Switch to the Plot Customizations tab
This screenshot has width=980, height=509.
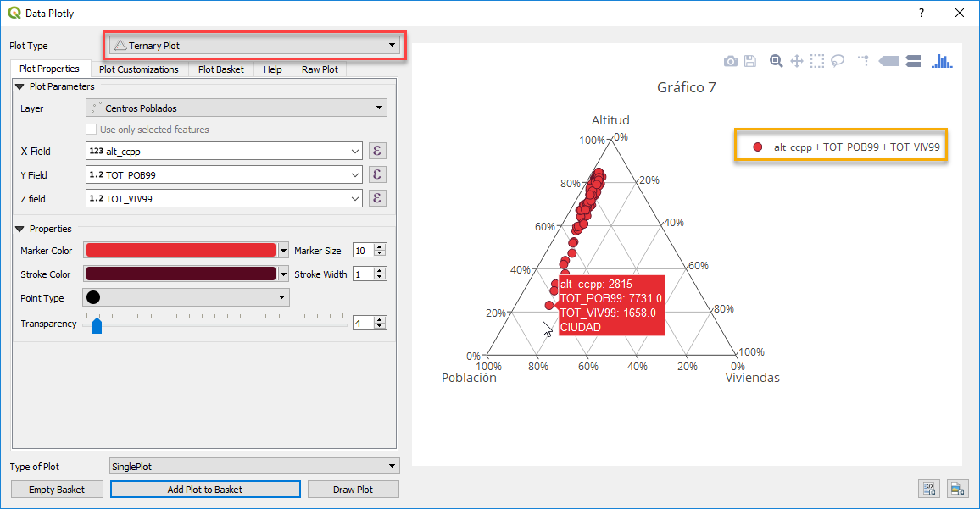tap(140, 69)
